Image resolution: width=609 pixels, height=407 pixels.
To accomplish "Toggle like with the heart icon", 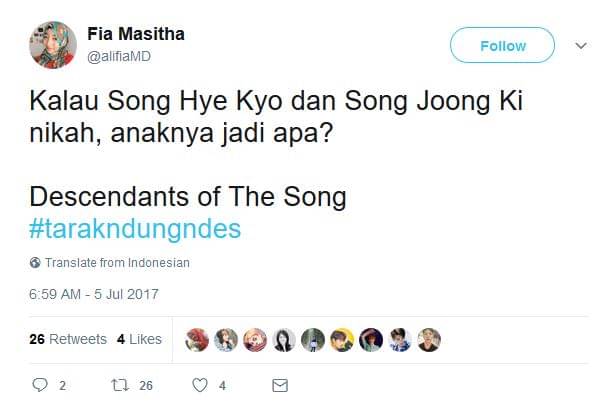I will pos(199,384).
